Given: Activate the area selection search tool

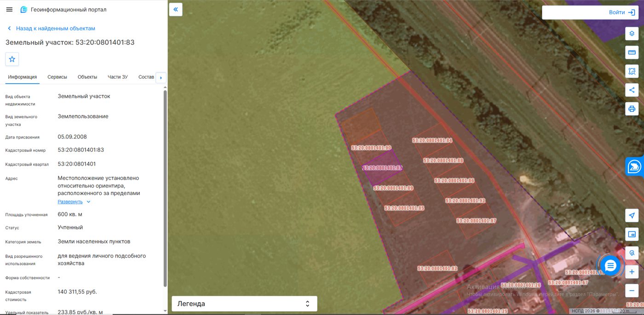Looking at the screenshot, I should (x=632, y=71).
